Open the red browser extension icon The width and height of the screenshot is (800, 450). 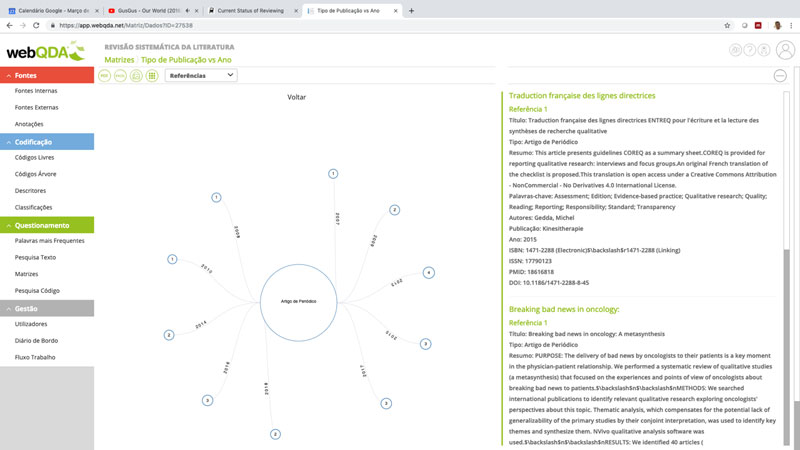click(x=758, y=26)
